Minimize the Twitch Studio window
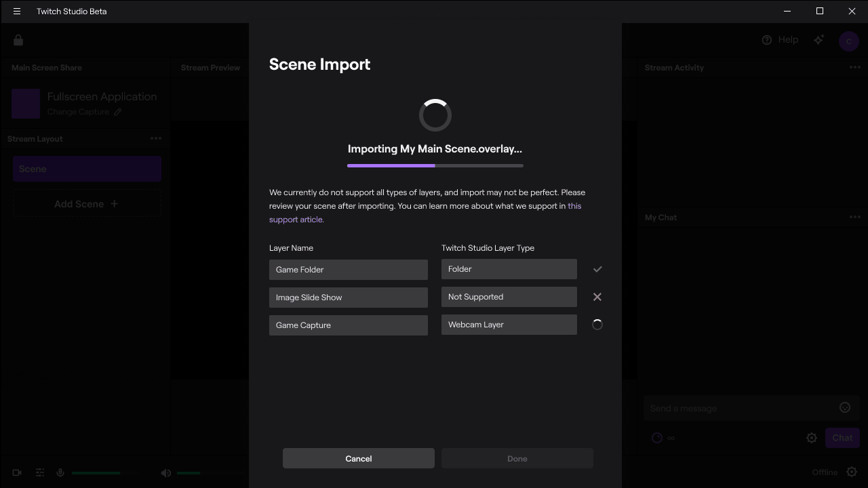The image size is (868, 488). (x=787, y=12)
